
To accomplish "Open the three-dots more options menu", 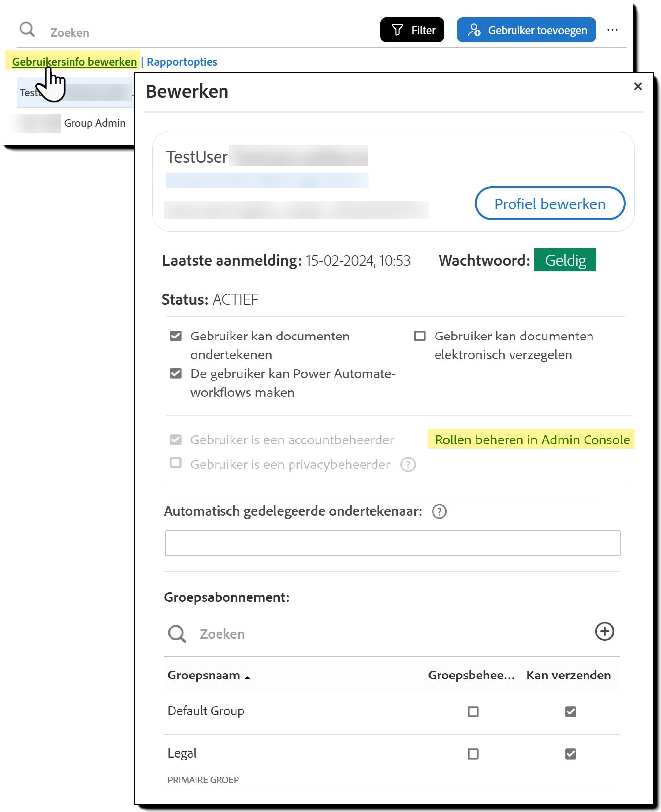I will click(612, 30).
